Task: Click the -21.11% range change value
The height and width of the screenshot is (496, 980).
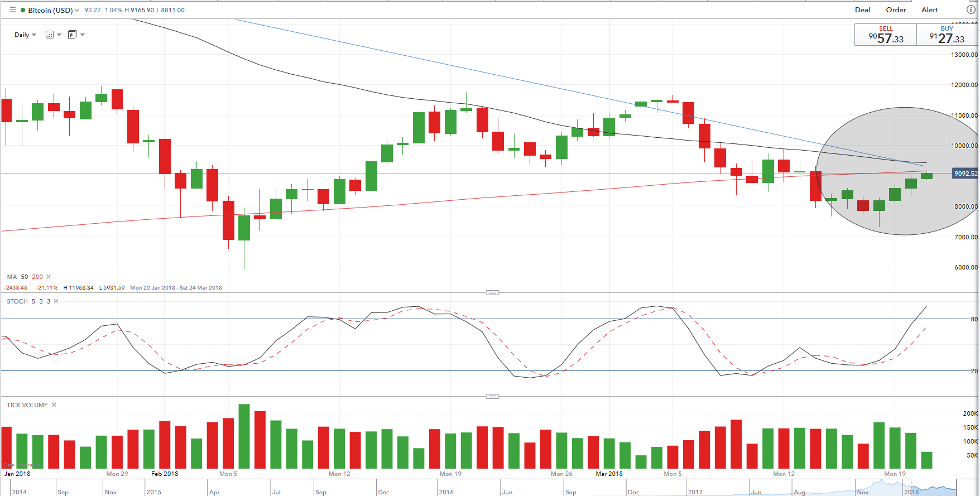Action: coord(47,288)
